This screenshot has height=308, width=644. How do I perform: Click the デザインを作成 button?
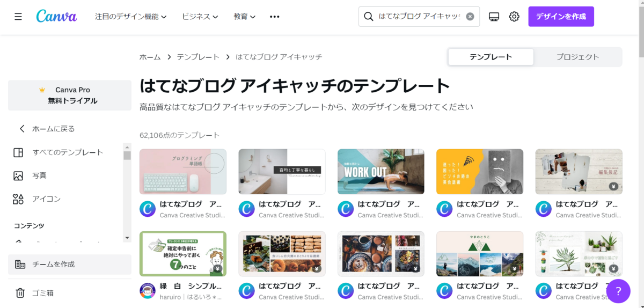561,17
